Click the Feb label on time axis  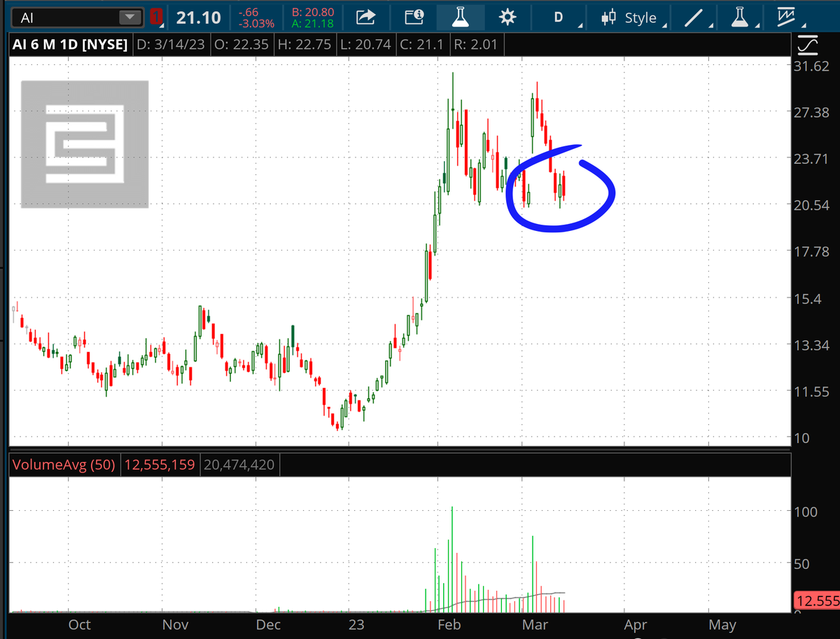point(449,624)
